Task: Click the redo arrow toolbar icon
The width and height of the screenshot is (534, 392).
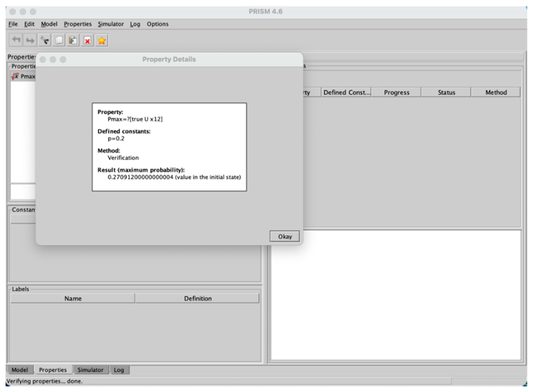Action: click(30, 40)
